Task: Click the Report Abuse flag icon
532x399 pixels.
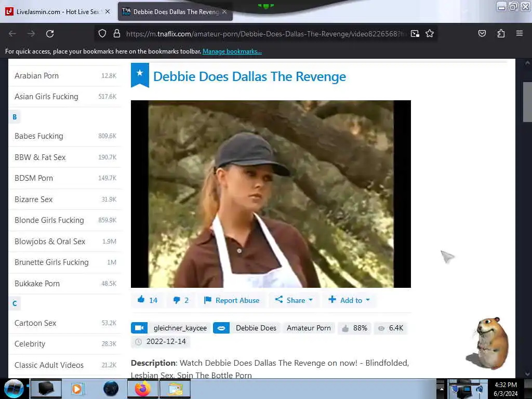Action: (x=207, y=300)
